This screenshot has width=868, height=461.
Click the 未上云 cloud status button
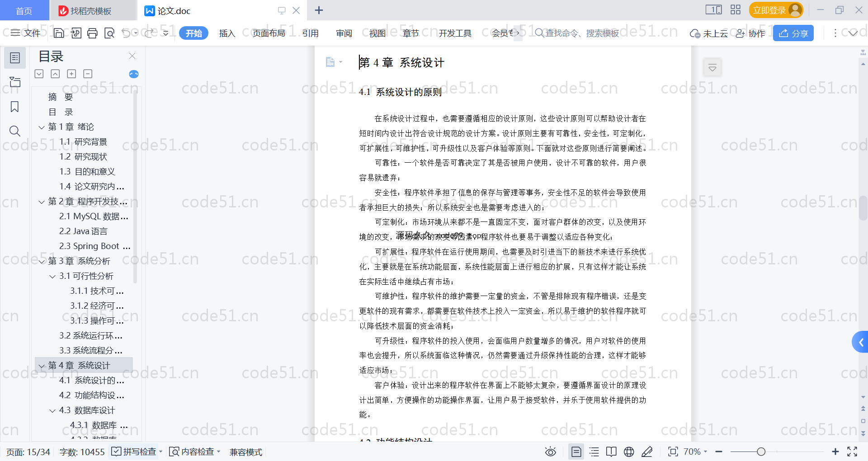pos(709,33)
